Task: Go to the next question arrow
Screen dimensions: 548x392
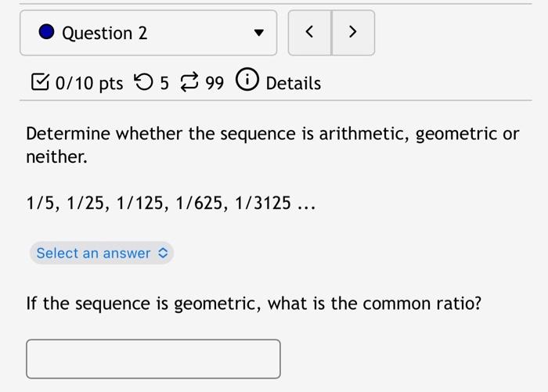Action: coord(353,33)
